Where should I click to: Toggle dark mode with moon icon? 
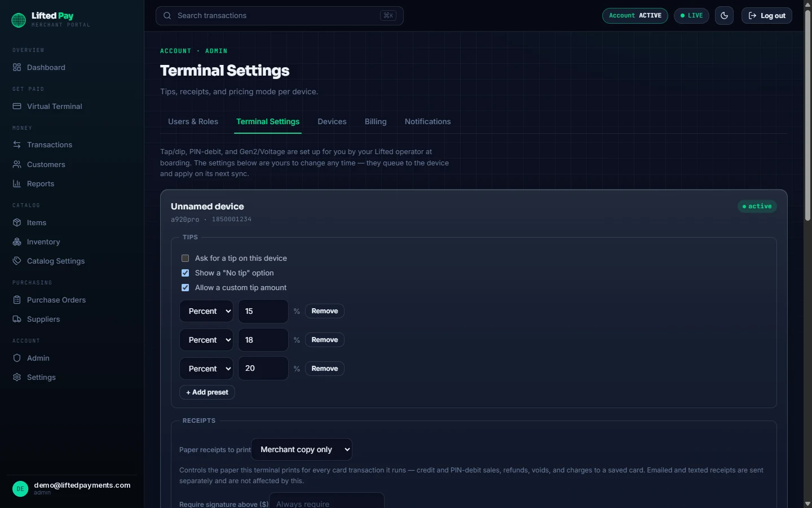[725, 16]
